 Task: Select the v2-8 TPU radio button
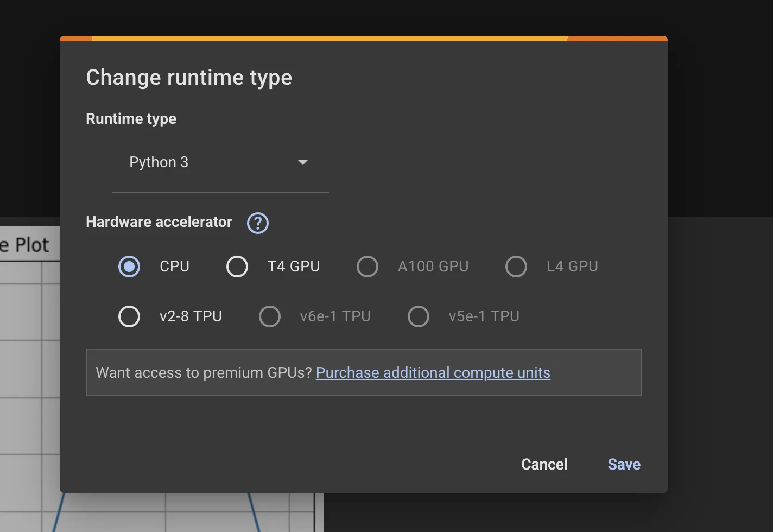click(129, 316)
